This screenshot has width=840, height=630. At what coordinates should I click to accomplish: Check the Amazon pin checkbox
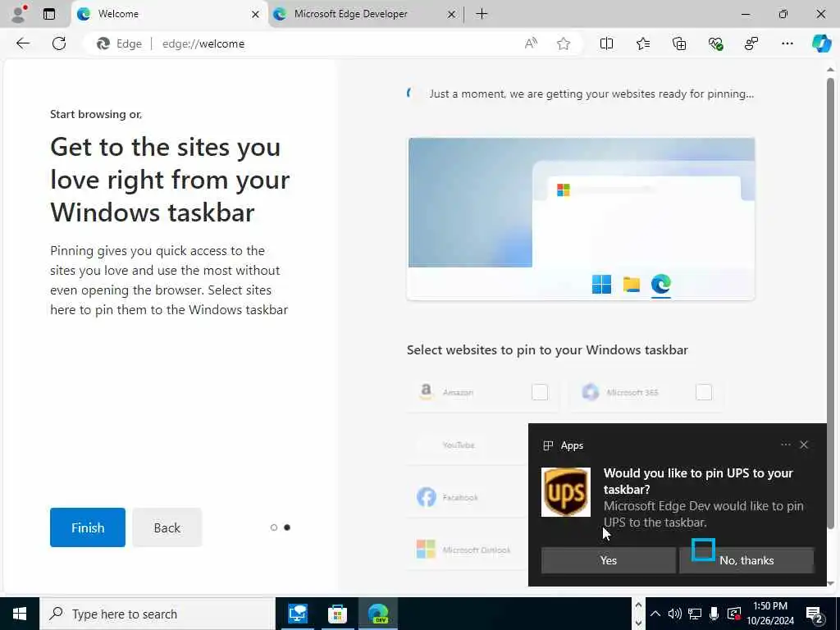click(540, 392)
